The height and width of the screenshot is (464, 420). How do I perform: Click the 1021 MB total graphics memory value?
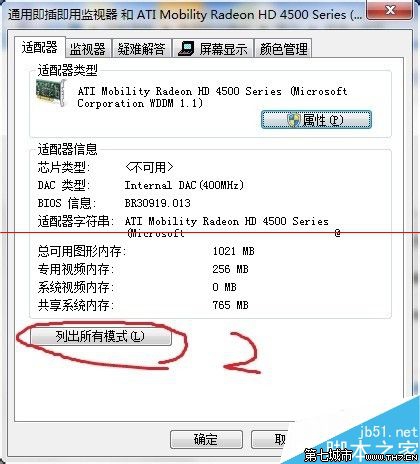click(x=233, y=251)
